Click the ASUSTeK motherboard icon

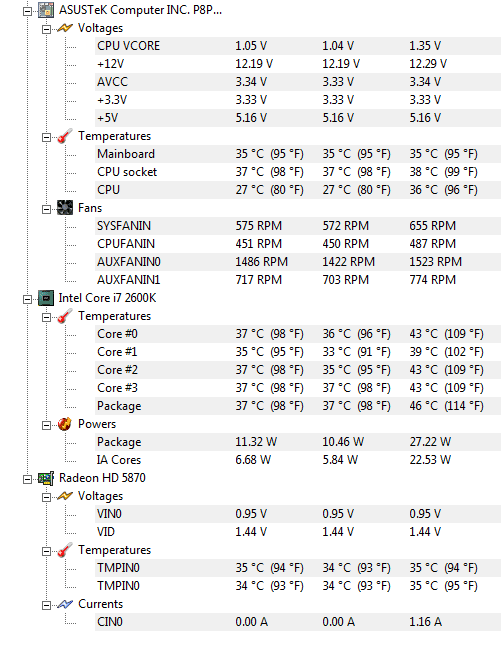[46, 10]
